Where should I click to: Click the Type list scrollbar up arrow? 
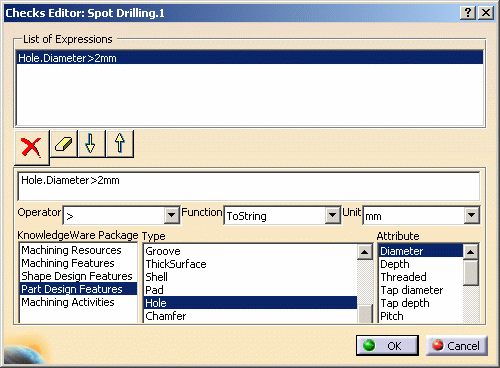pos(365,252)
